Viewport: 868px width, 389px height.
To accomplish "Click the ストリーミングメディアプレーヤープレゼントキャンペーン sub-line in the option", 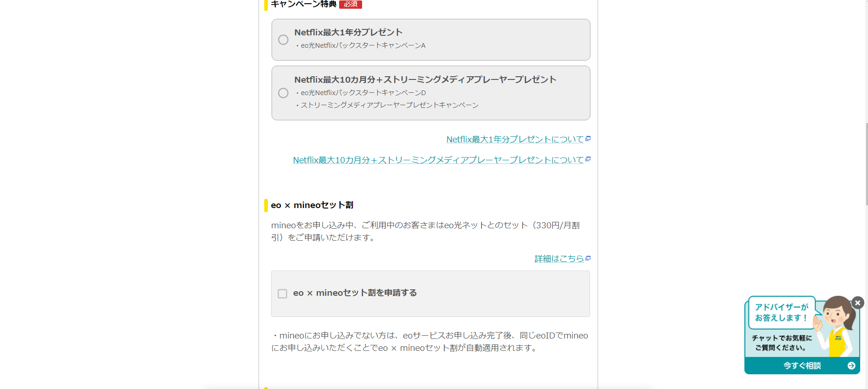I will (390, 105).
